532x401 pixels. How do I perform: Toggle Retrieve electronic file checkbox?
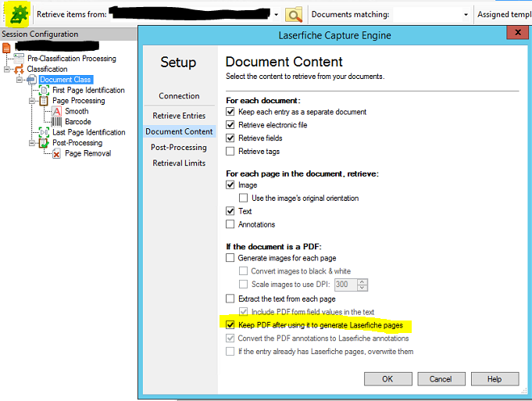[230, 125]
